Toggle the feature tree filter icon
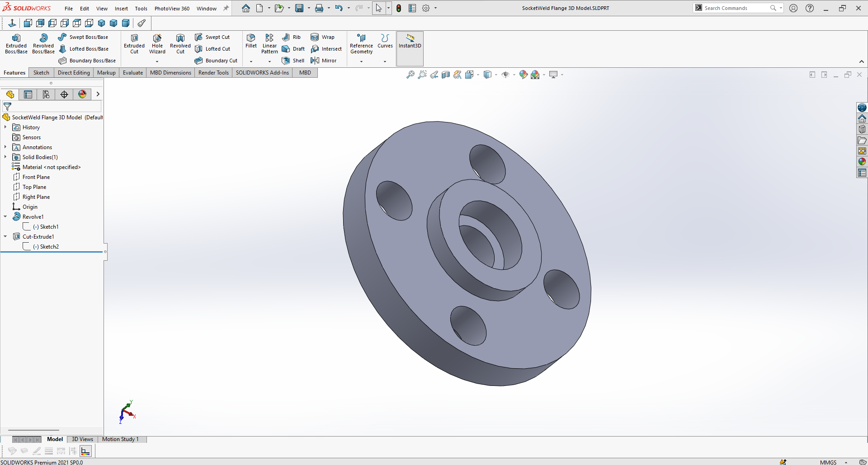Image resolution: width=868 pixels, height=465 pixels. coord(7,107)
